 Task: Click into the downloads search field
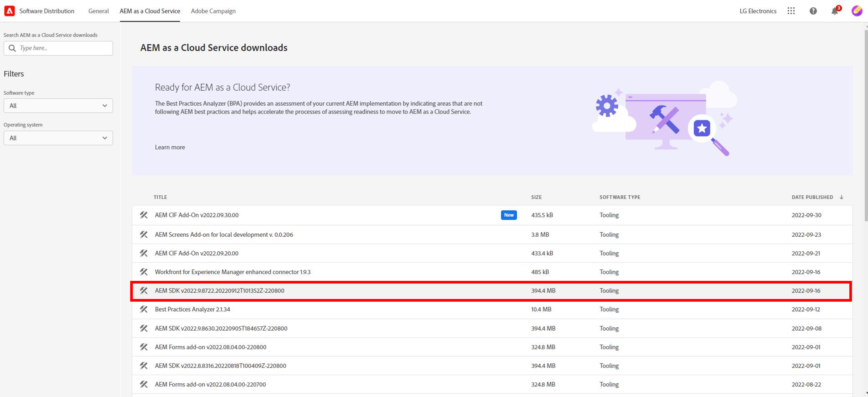[64, 48]
